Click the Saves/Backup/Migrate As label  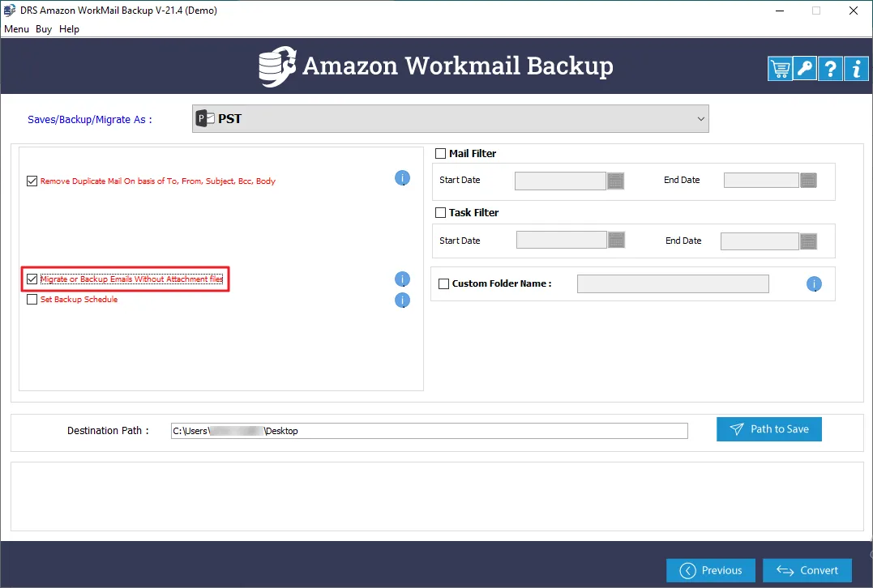90,120
